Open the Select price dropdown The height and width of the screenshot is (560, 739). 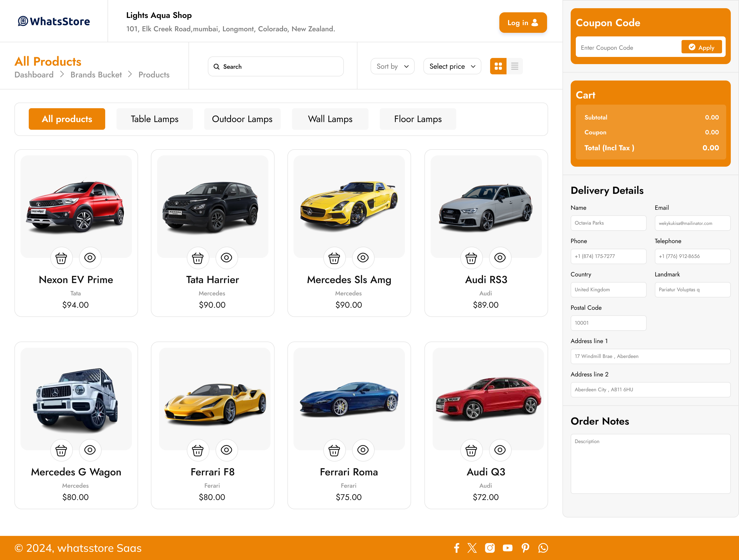pyautogui.click(x=452, y=66)
